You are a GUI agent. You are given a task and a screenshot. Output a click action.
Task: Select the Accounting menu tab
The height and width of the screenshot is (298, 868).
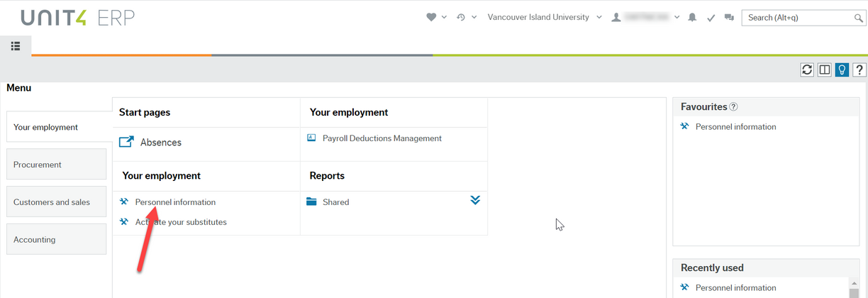pos(56,240)
